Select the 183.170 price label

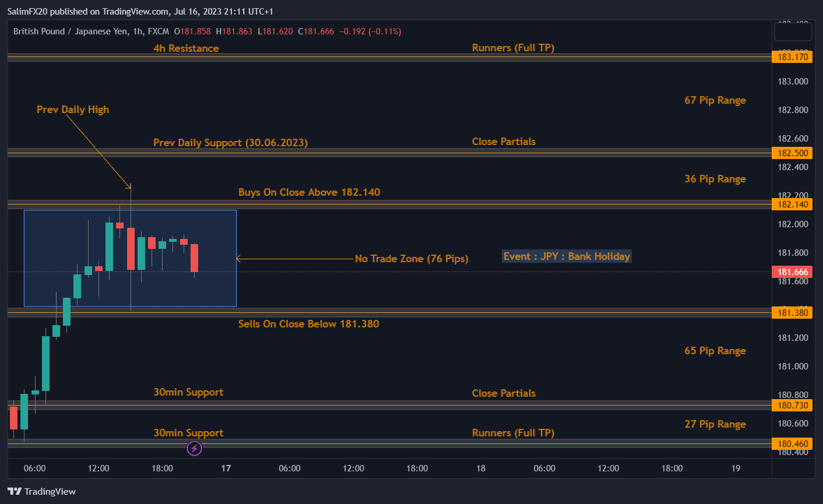(x=793, y=57)
